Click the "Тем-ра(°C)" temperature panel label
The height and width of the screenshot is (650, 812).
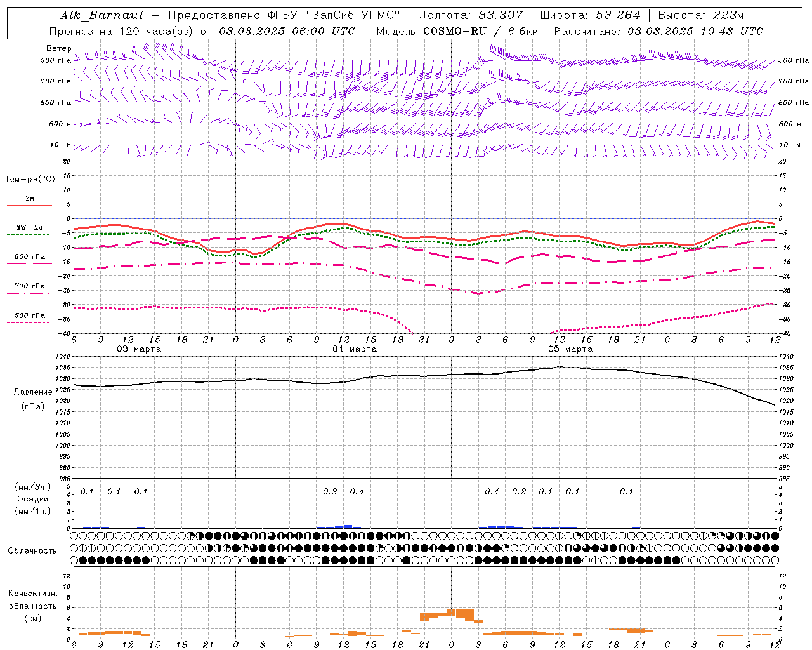pos(30,180)
